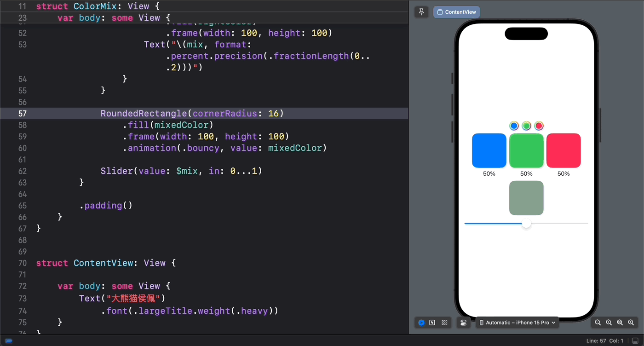Open the preview Variants grid
Viewport: 644px width, 346px height.
444,323
